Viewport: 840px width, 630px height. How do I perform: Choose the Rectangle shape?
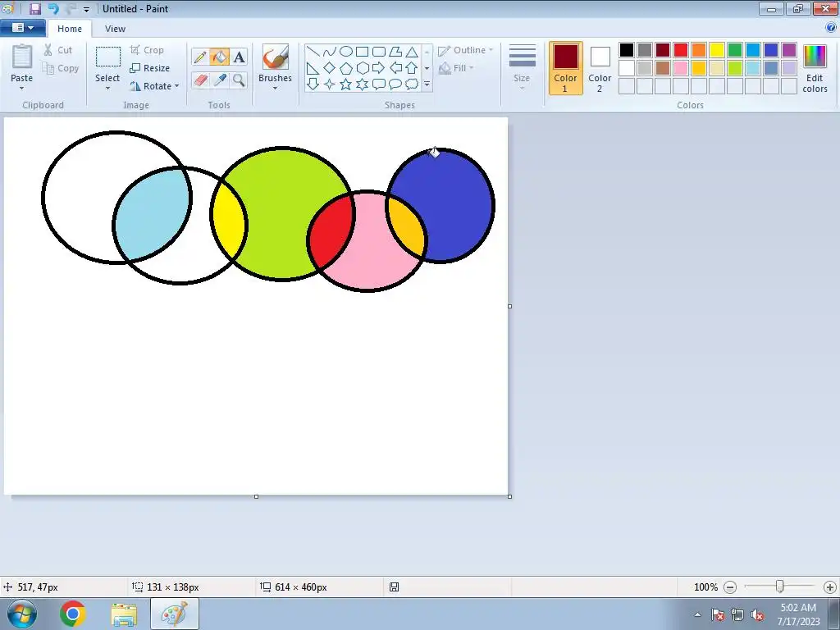[x=362, y=52]
